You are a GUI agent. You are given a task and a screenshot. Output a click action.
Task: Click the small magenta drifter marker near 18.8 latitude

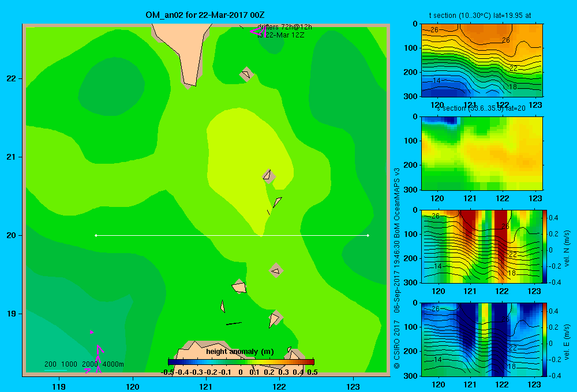pos(92,332)
